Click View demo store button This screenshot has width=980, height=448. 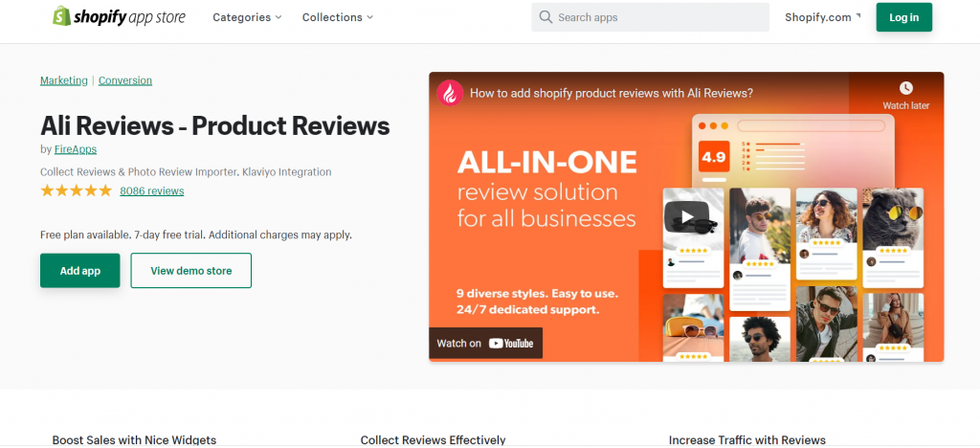[x=191, y=271]
